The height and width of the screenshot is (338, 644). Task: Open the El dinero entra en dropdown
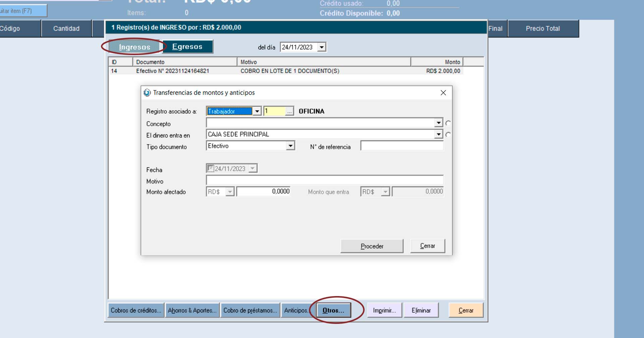[438, 134]
